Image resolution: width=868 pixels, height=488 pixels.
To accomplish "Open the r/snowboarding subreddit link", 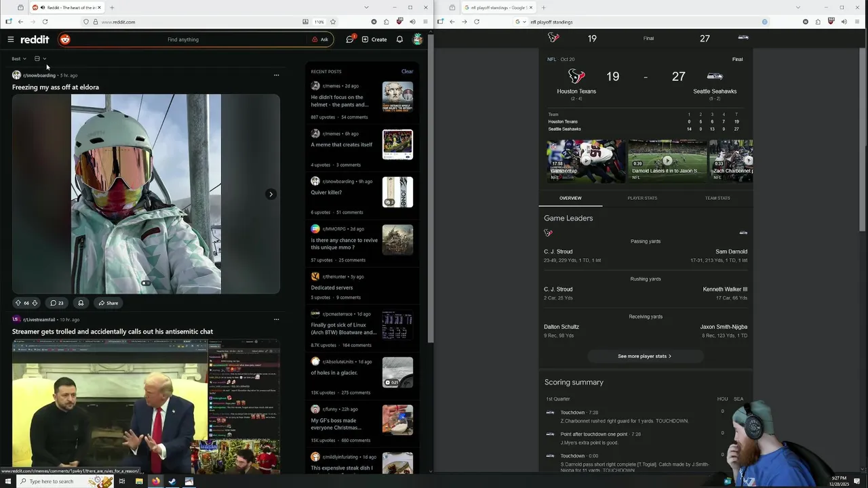I will click(39, 75).
